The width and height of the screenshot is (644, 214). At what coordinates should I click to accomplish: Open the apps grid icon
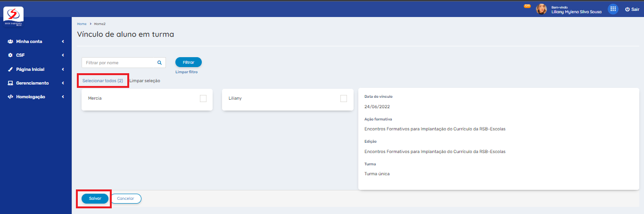[x=613, y=9]
